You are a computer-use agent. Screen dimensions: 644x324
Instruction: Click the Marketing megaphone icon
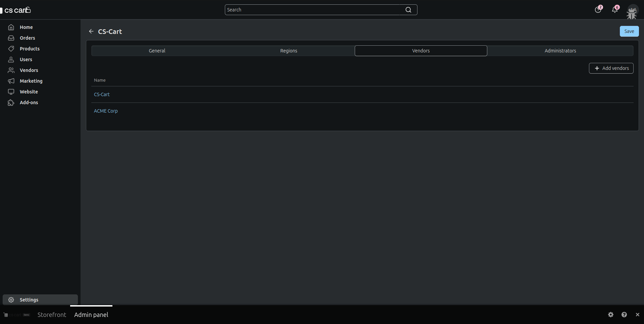point(11,81)
